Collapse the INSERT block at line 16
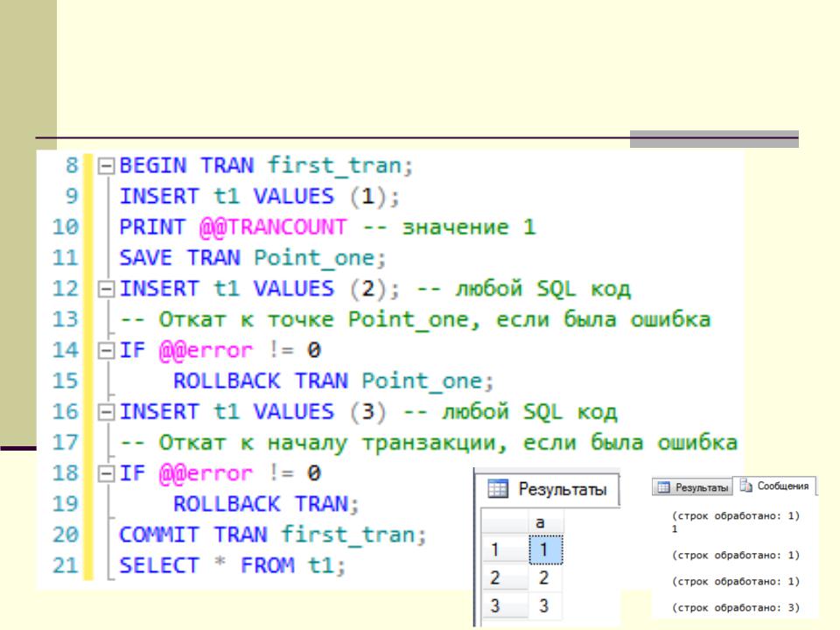 click(x=107, y=412)
